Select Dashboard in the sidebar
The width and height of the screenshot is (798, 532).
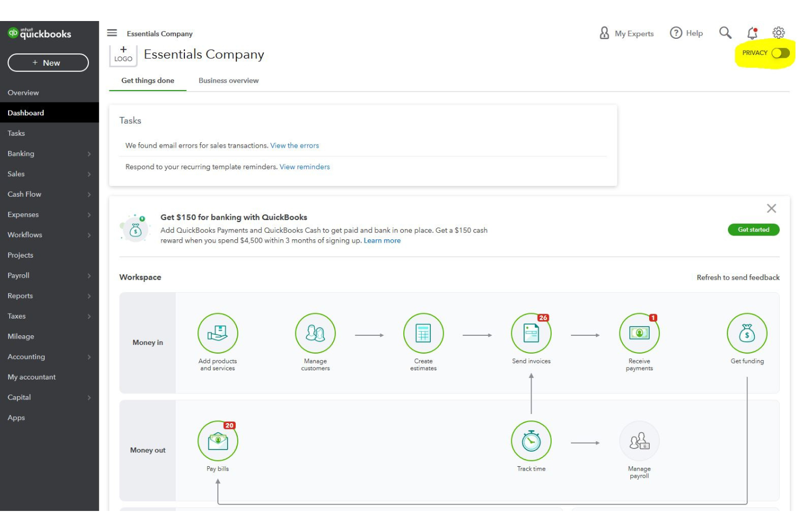50,113
